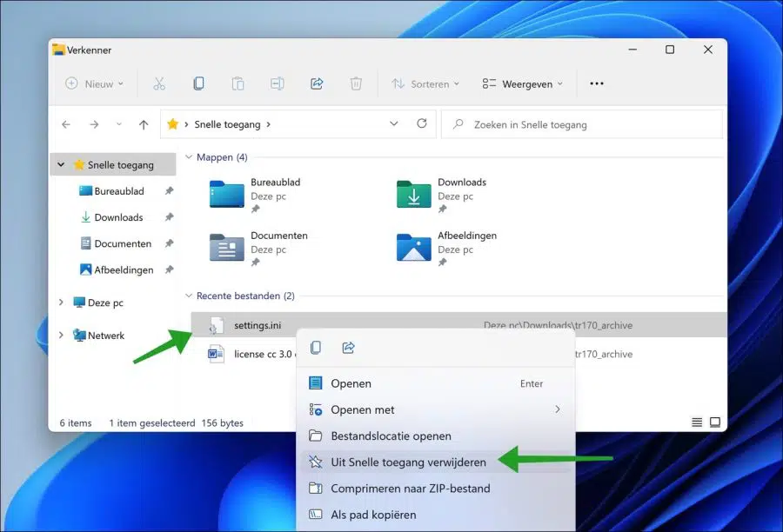Choose Als pad kopiëren
The width and height of the screenshot is (783, 532).
click(436, 515)
